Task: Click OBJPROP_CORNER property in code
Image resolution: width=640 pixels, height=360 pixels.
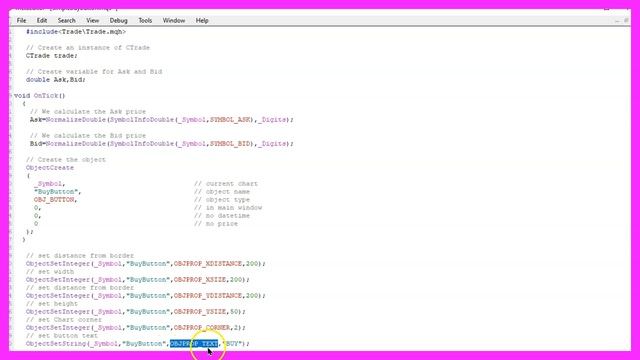Action: (x=202, y=328)
